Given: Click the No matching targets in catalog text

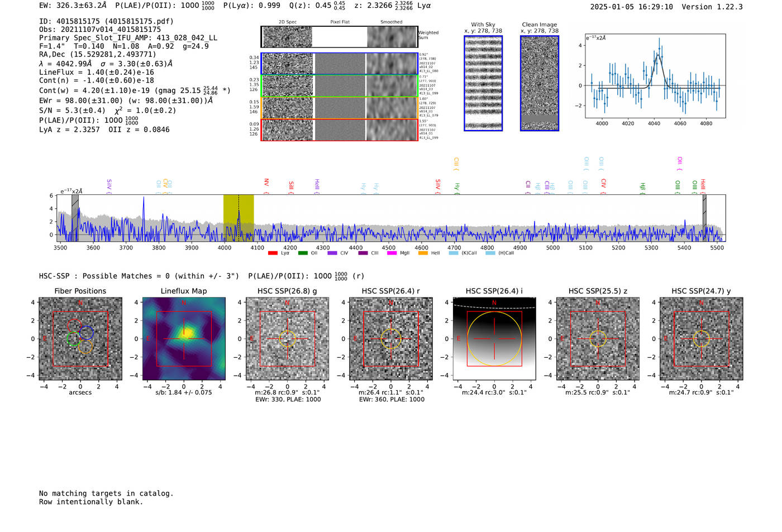Looking at the screenshot, I should coord(106,493).
